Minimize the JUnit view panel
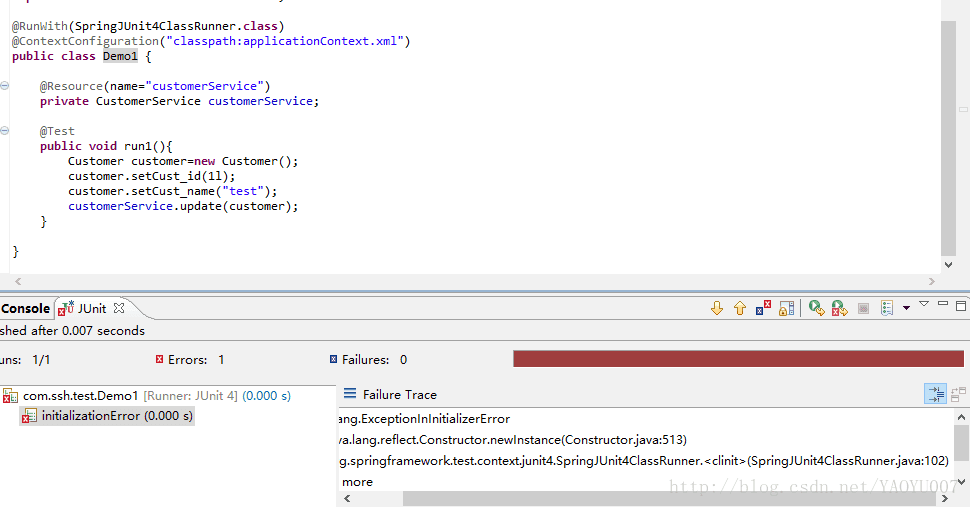 [x=943, y=304]
